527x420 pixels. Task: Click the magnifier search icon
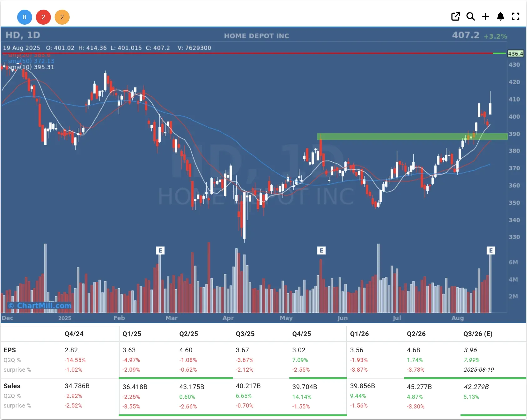tap(470, 17)
